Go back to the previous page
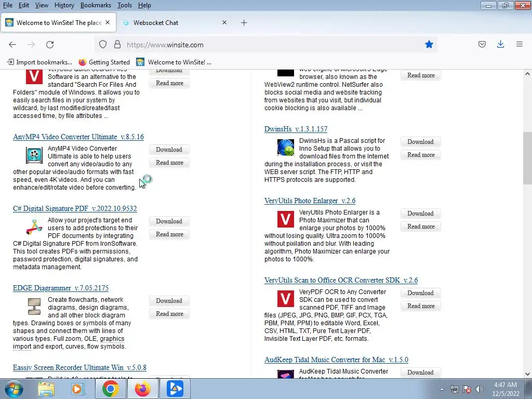532x399 pixels. (x=12, y=45)
